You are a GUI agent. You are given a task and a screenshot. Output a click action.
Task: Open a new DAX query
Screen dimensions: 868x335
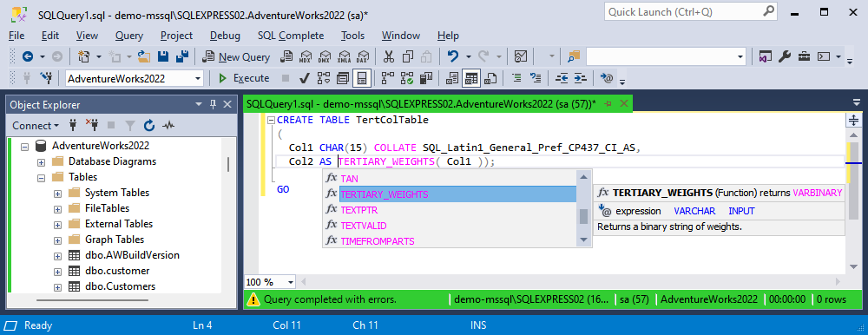tap(363, 56)
